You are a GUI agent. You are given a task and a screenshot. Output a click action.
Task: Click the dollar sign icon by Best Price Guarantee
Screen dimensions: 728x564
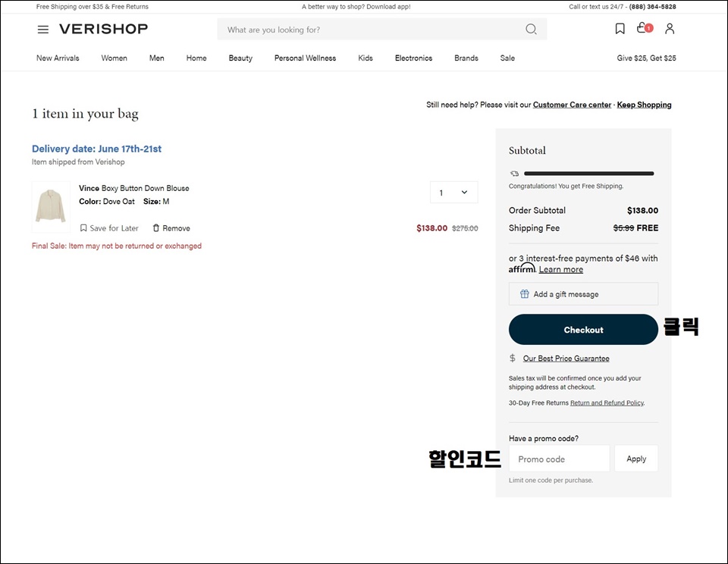tap(513, 358)
